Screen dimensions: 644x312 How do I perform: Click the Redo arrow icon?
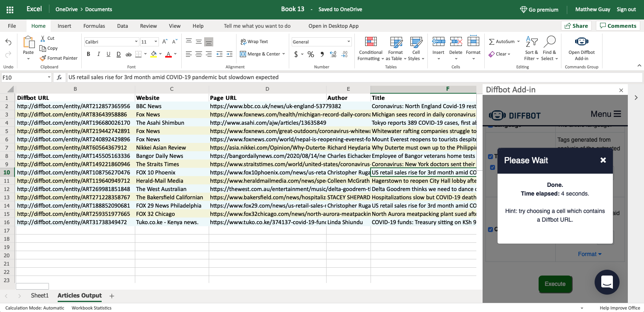[x=8, y=54]
